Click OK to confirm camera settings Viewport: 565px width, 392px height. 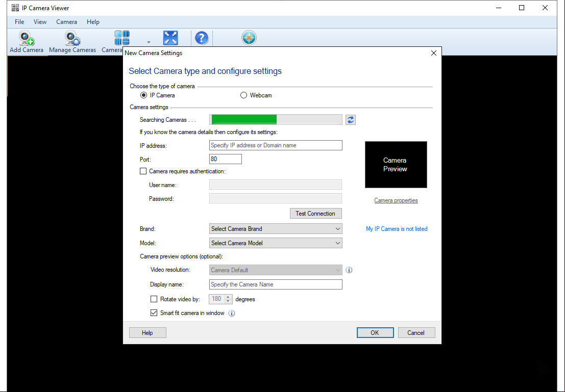(375, 332)
